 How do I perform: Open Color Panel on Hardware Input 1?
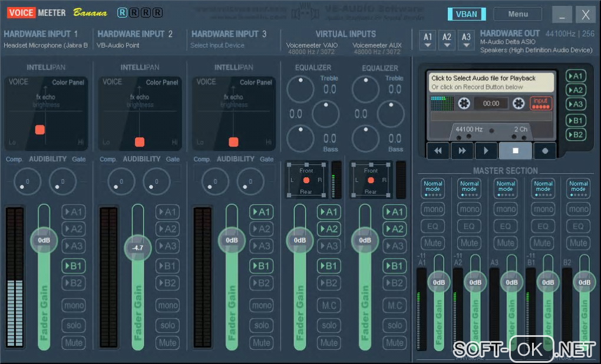click(x=68, y=82)
